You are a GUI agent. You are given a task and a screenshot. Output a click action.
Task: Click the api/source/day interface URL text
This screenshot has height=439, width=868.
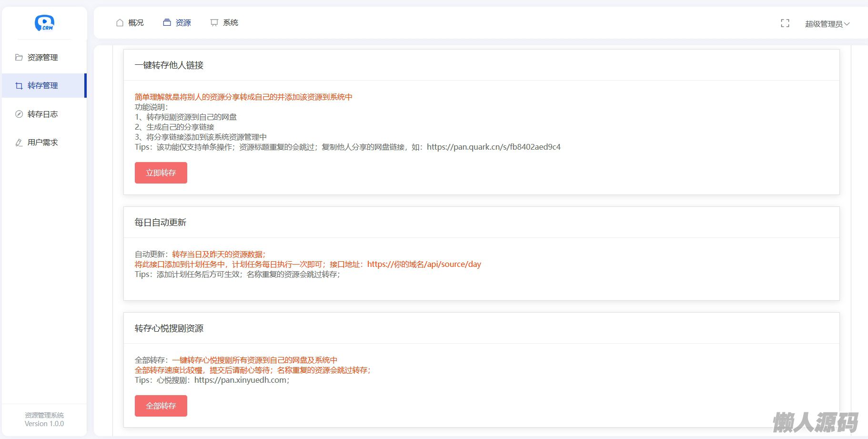pyautogui.click(x=424, y=265)
